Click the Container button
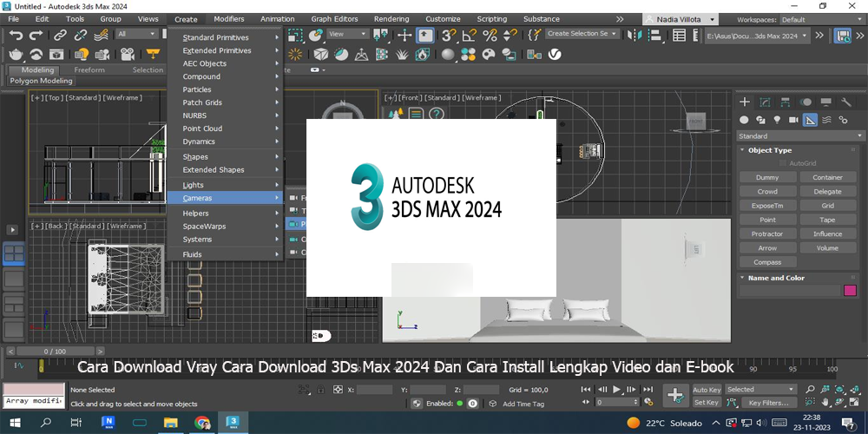Viewport: 868px width, 434px height. click(827, 177)
